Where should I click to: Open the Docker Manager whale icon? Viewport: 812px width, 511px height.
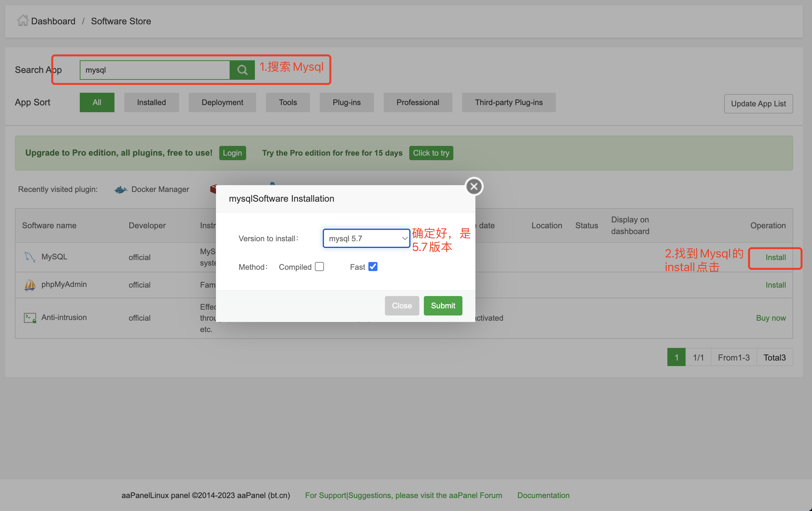(121, 189)
